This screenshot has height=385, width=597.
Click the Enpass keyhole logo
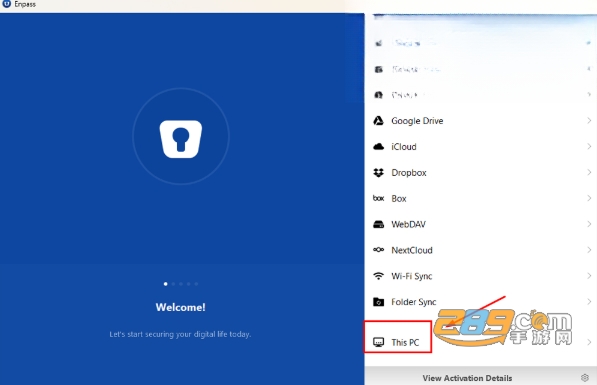pos(180,139)
